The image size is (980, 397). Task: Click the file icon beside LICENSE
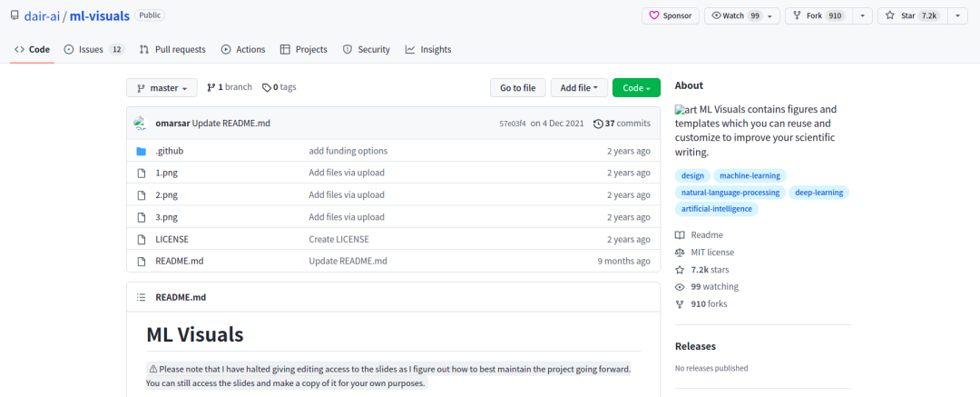coord(142,239)
